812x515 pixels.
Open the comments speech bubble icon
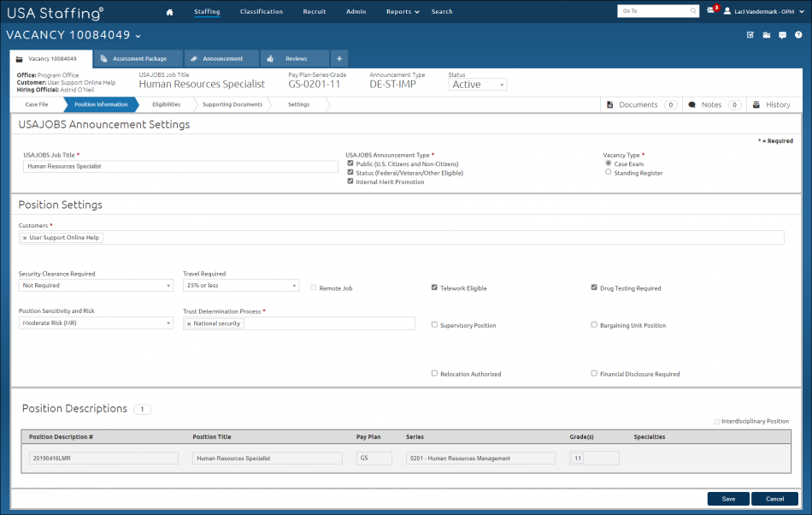click(782, 35)
